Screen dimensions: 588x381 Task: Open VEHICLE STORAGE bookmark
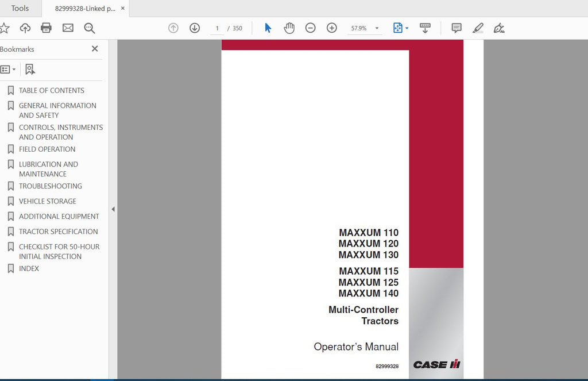pyautogui.click(x=48, y=201)
